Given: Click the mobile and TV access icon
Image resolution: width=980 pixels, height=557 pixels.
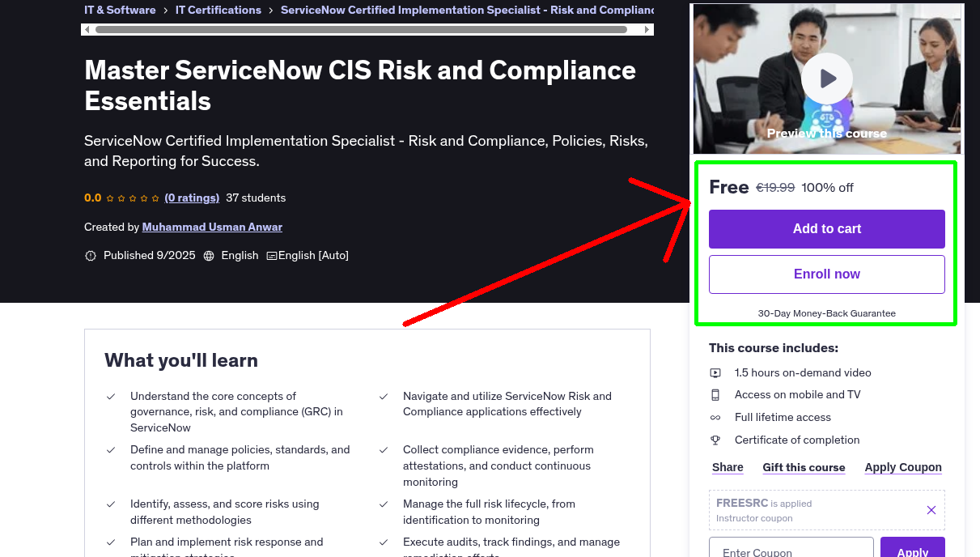Looking at the screenshot, I should pos(715,394).
